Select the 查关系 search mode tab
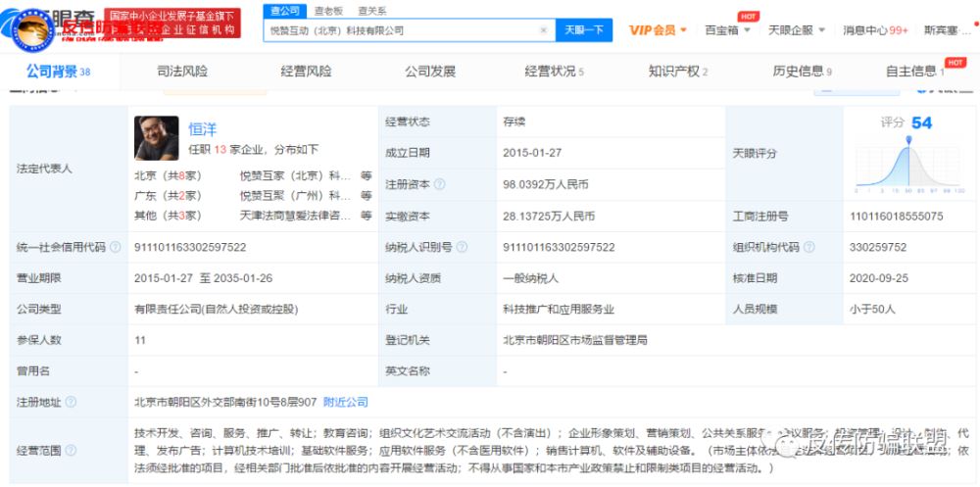This screenshot has width=980, height=487. click(371, 10)
